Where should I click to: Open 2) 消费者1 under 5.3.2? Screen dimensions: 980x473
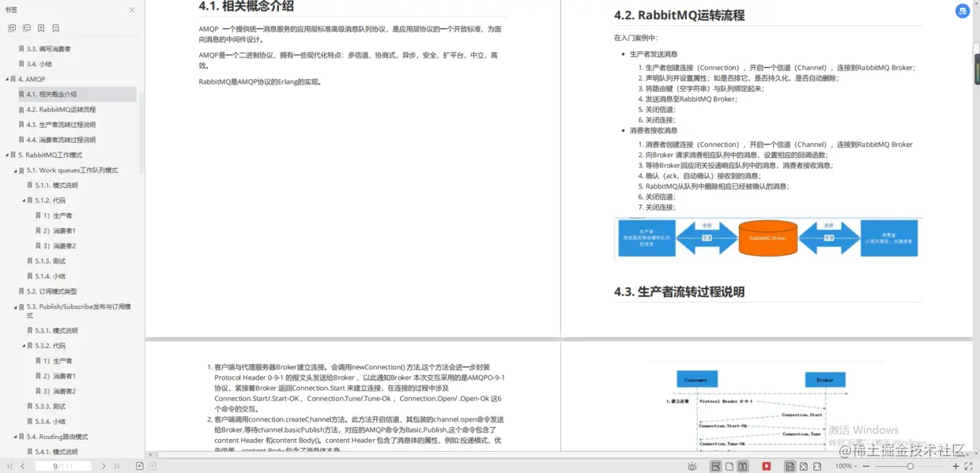click(59, 376)
